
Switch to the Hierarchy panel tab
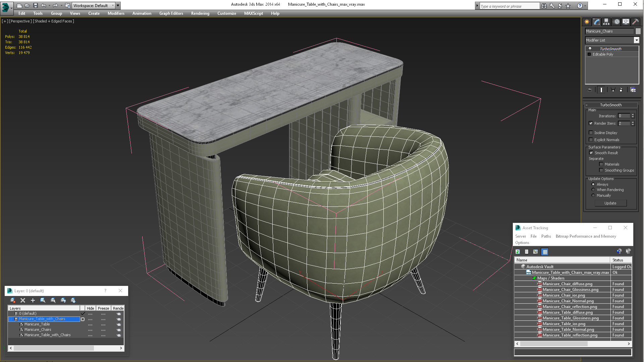(x=606, y=22)
